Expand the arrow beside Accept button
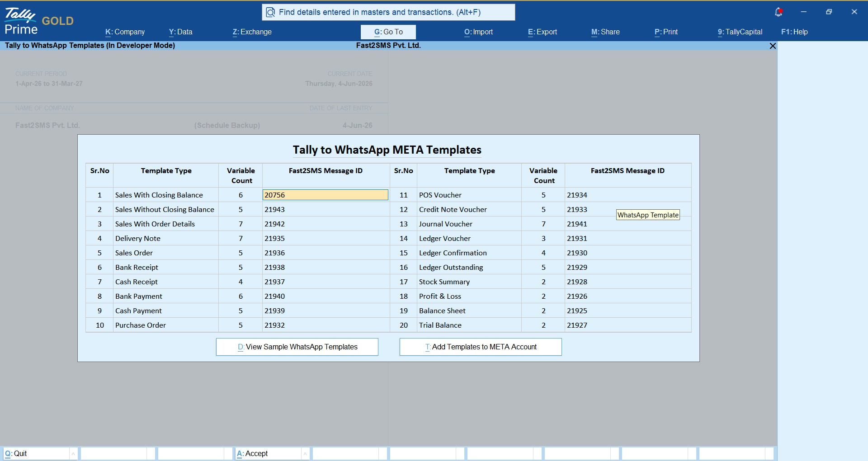This screenshot has height=461, width=868. [305, 453]
